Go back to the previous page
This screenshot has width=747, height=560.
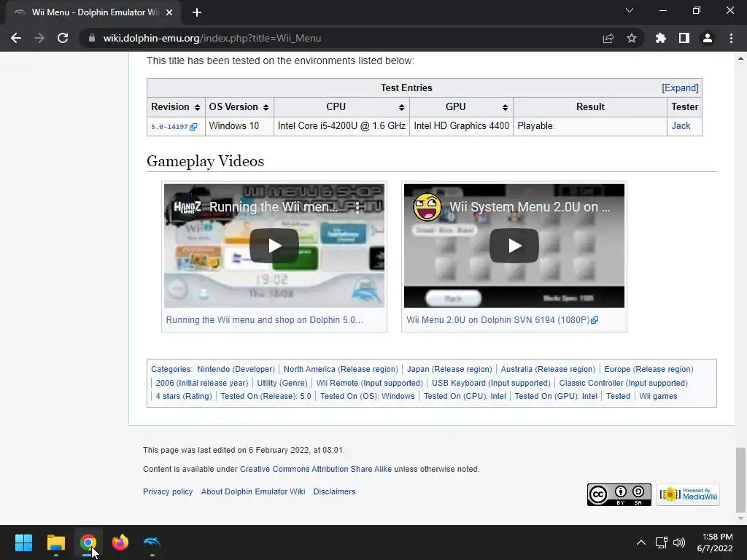pos(16,38)
